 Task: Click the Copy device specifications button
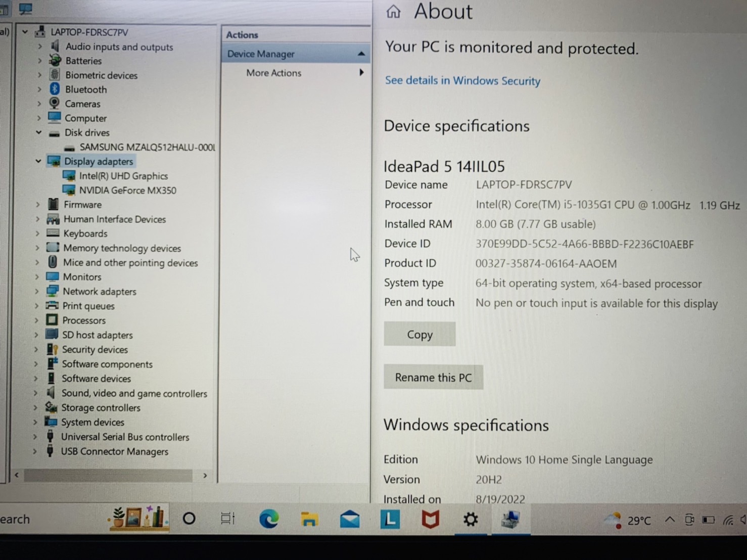click(419, 335)
